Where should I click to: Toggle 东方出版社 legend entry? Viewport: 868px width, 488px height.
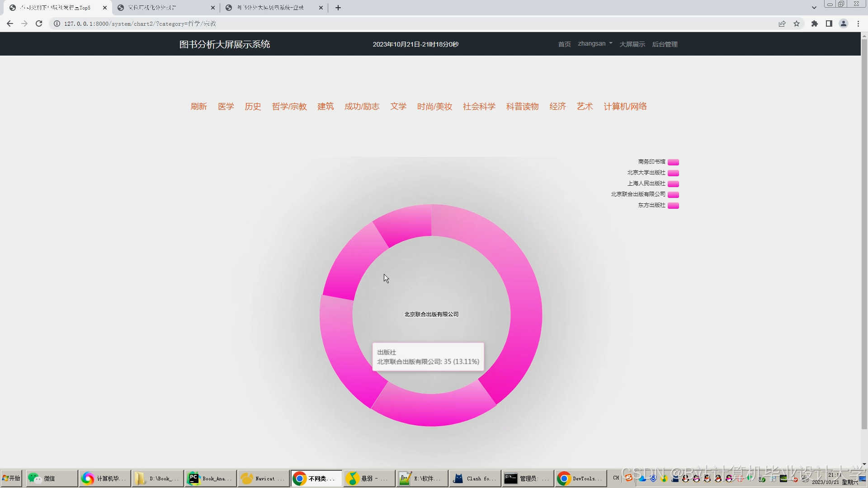(651, 205)
